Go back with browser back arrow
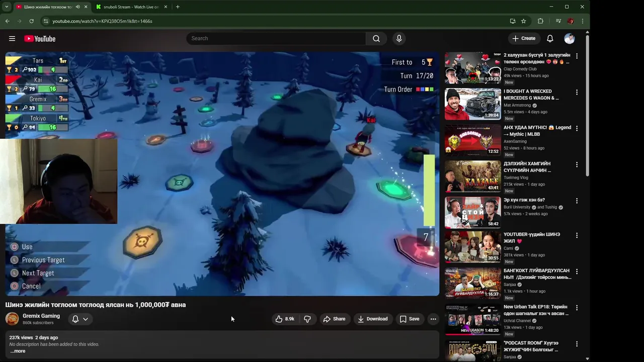 point(7,21)
